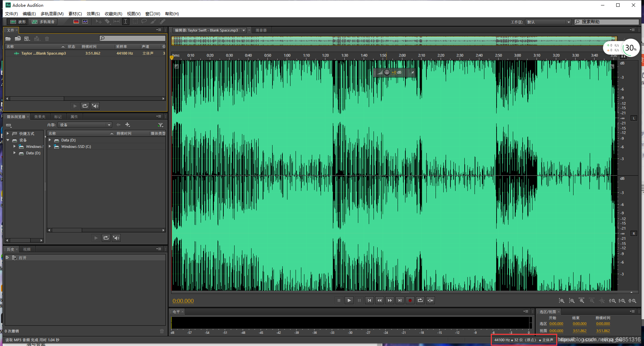Open the 多轨混音(M) menu
This screenshot has width=644, height=346.
[52, 14]
